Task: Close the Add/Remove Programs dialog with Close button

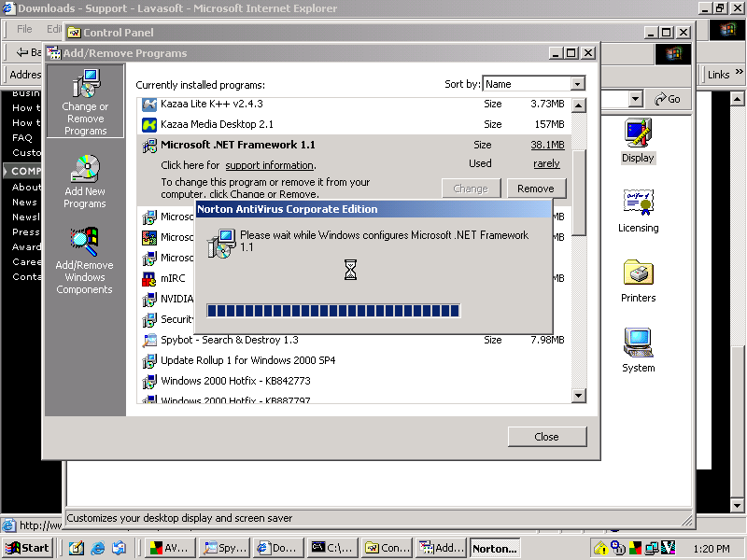Action: coord(547,437)
